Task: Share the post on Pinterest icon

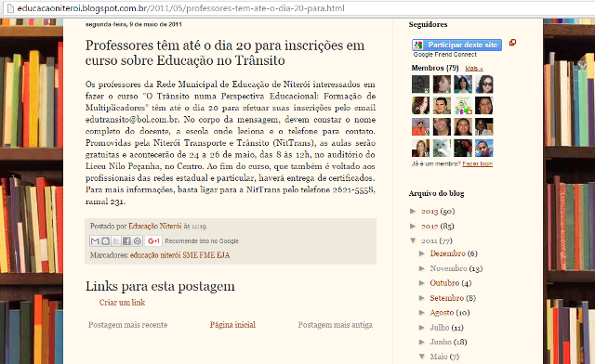Action: [138, 241]
